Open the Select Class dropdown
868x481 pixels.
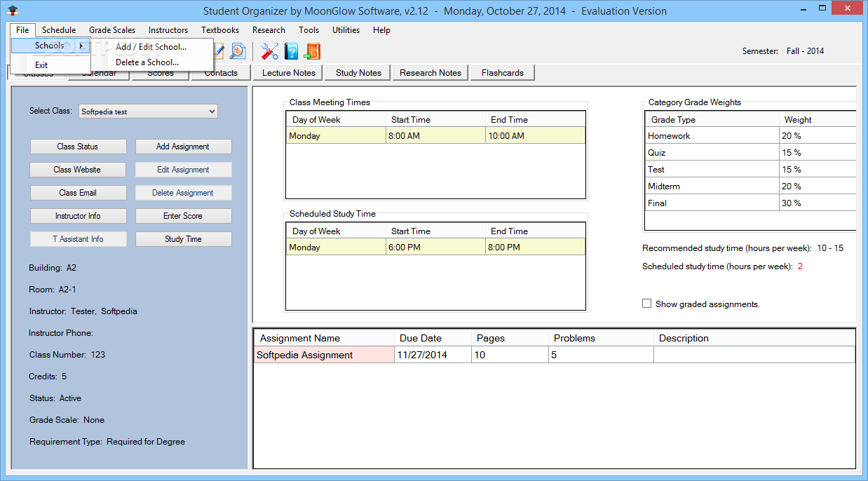click(147, 111)
